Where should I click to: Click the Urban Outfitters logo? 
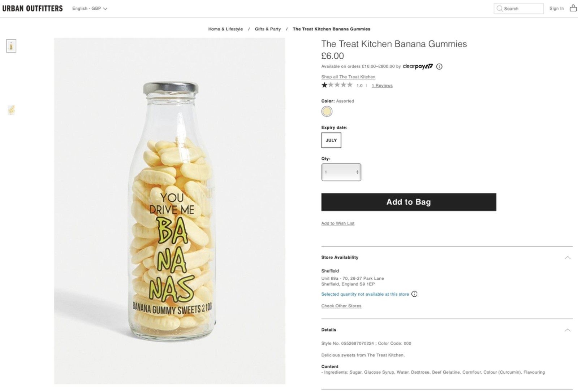click(33, 8)
